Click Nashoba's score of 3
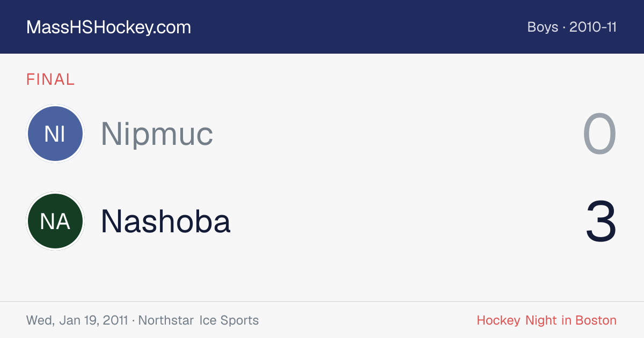Image resolution: width=644 pixels, height=338 pixels. [601, 222]
